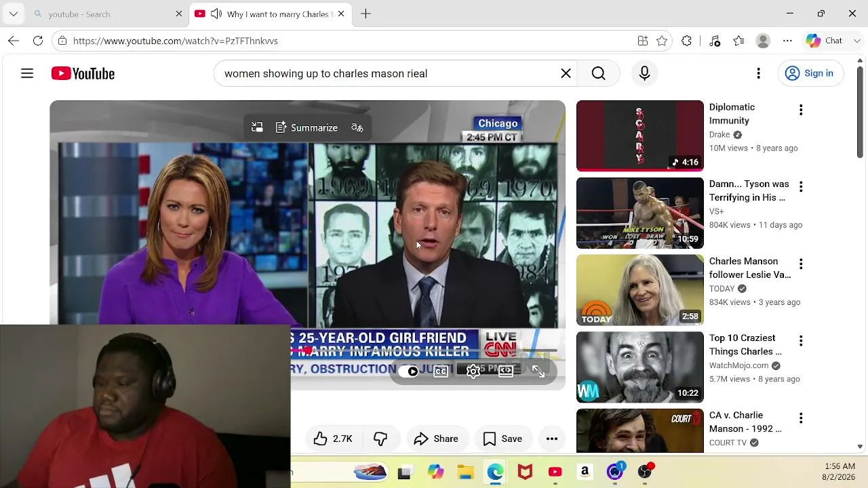868x488 pixels.
Task: Add page to favorites star
Action: coord(662,41)
